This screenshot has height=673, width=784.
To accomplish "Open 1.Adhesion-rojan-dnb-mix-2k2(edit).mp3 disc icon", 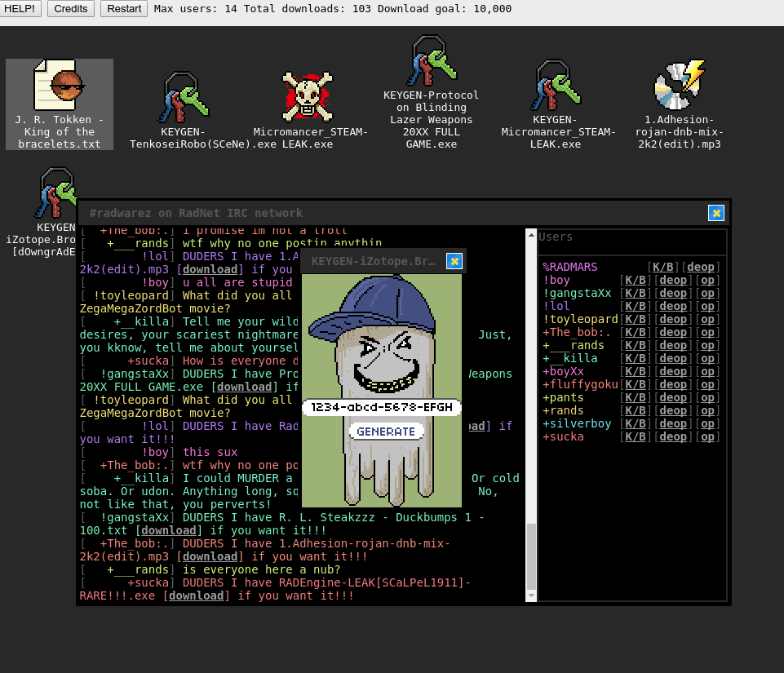I will coord(679,104).
